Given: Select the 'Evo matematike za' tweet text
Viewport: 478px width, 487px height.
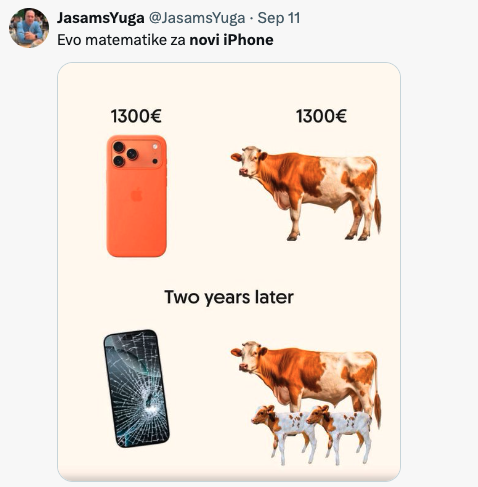Looking at the screenshot, I should coord(121,40).
